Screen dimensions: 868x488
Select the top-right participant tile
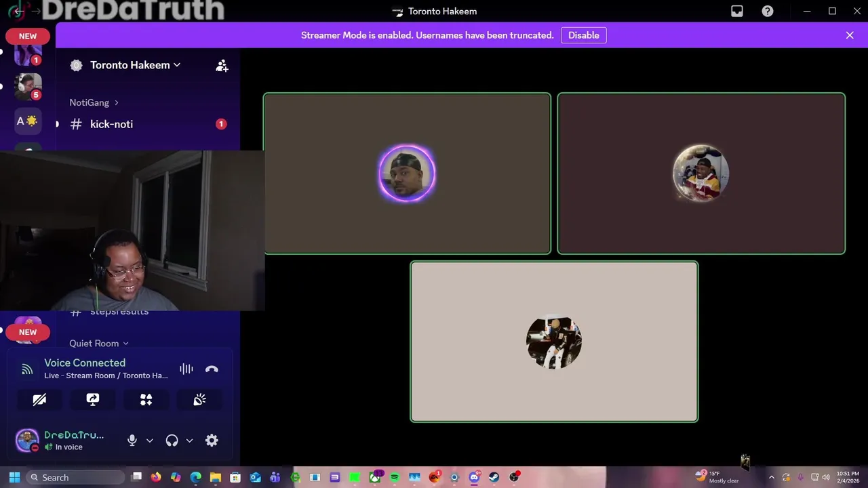[701, 174]
